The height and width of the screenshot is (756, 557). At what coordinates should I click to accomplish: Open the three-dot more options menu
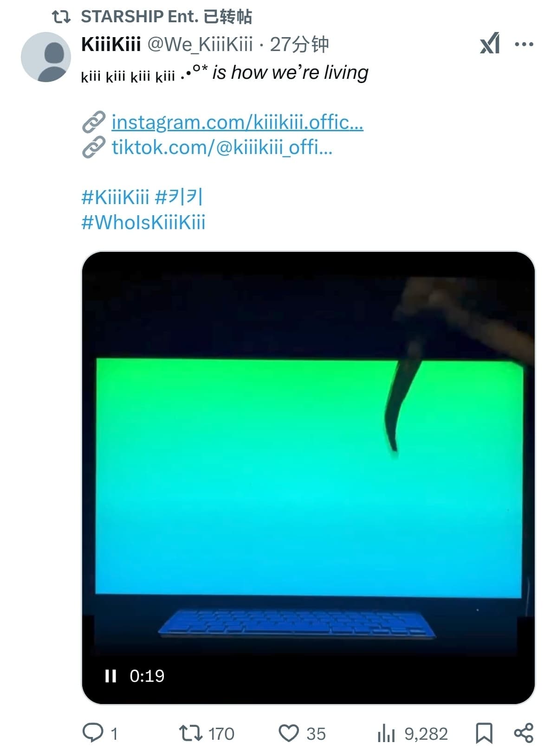click(524, 45)
